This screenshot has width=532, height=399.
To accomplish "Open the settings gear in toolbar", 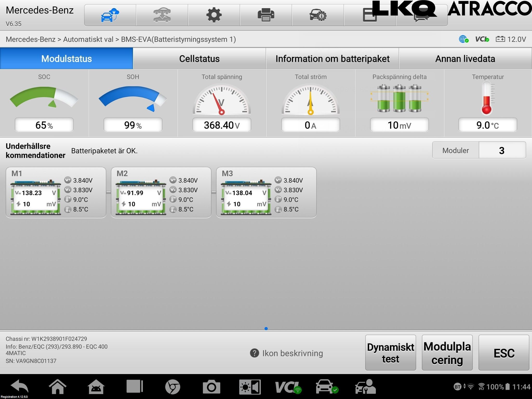I will pyautogui.click(x=214, y=15).
